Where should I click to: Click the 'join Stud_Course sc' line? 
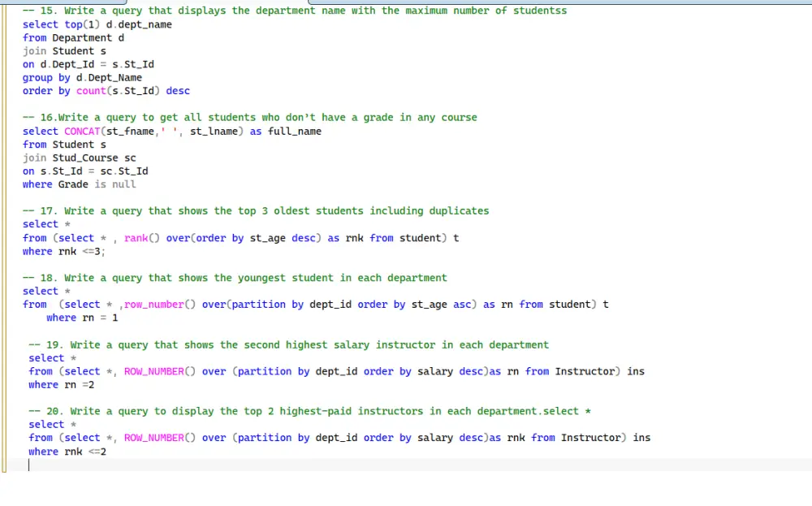click(80, 158)
